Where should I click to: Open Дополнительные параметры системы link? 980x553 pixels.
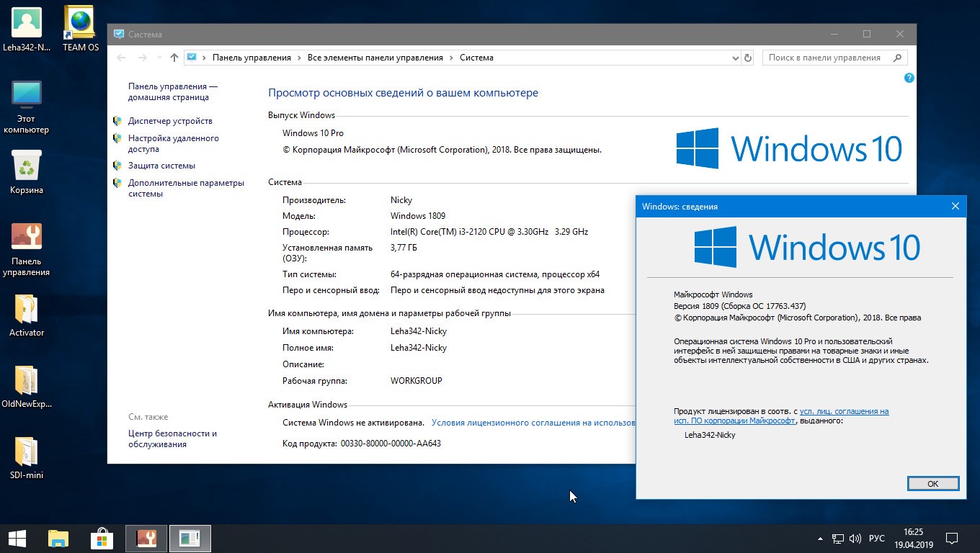[186, 188]
